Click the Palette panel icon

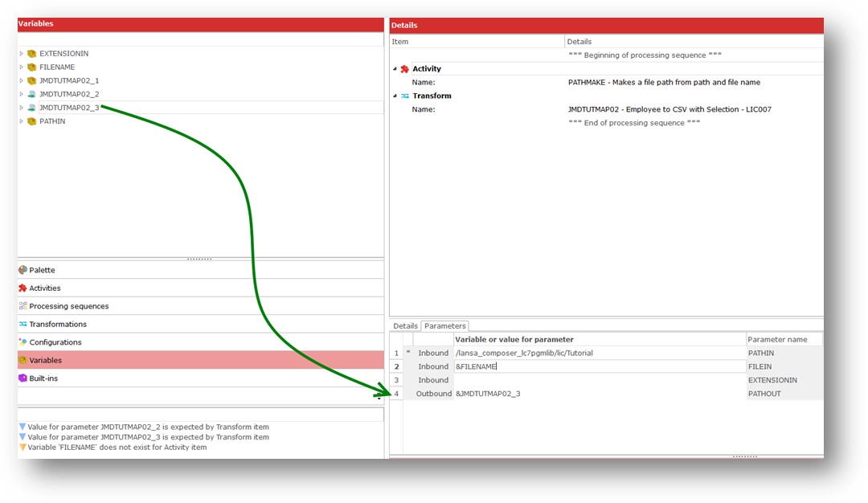coord(23,270)
